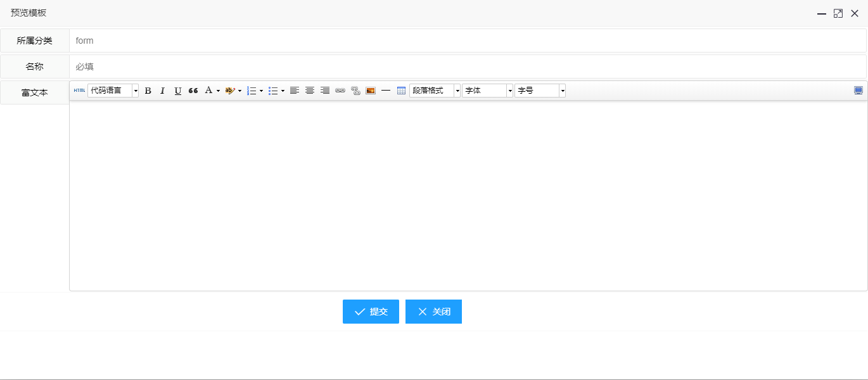868x380 pixels.
Task: Insert an unordered bullet list
Action: 272,91
